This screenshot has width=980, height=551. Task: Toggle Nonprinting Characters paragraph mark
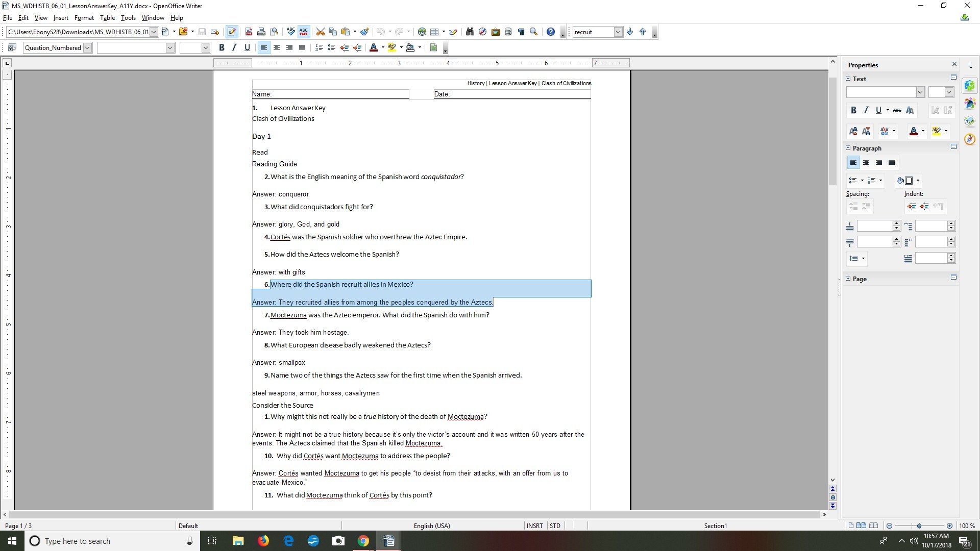(521, 32)
